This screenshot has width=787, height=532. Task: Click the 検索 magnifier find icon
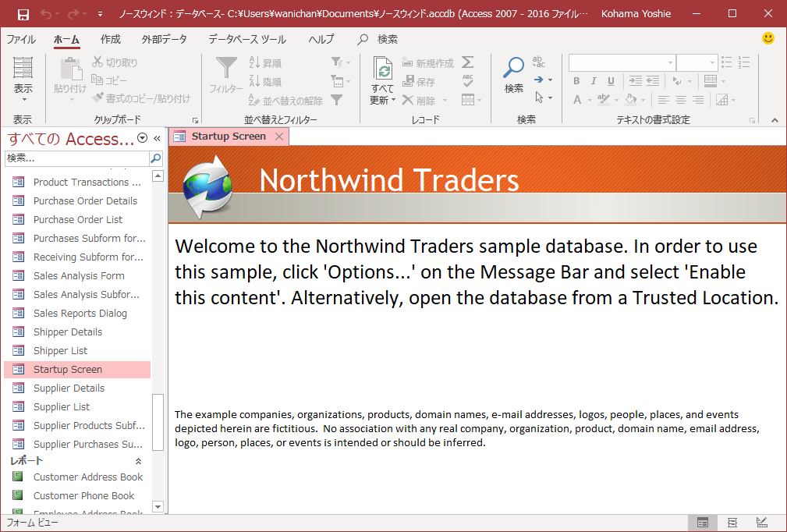(x=514, y=68)
